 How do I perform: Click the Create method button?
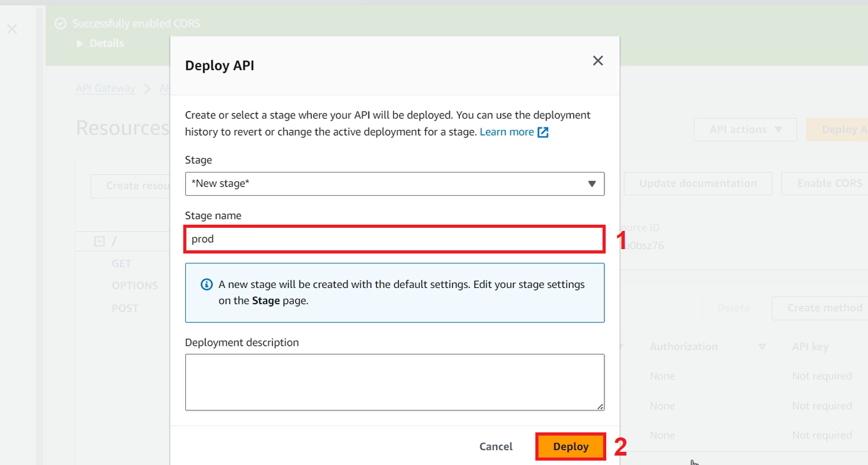pos(825,307)
